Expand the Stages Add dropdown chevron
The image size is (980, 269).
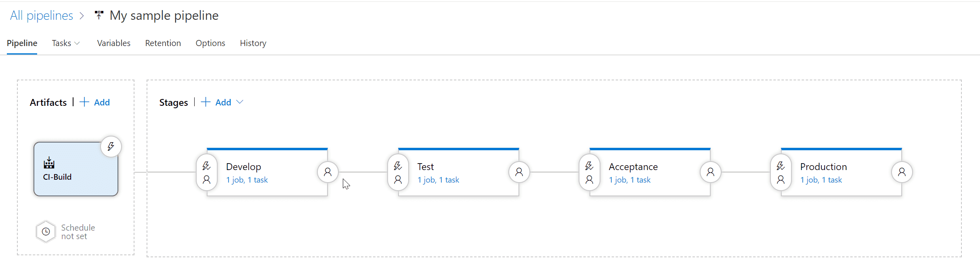pos(240,102)
